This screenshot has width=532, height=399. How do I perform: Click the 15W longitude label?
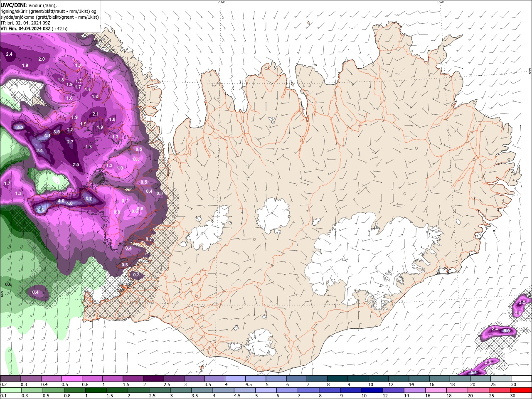click(440, 2)
